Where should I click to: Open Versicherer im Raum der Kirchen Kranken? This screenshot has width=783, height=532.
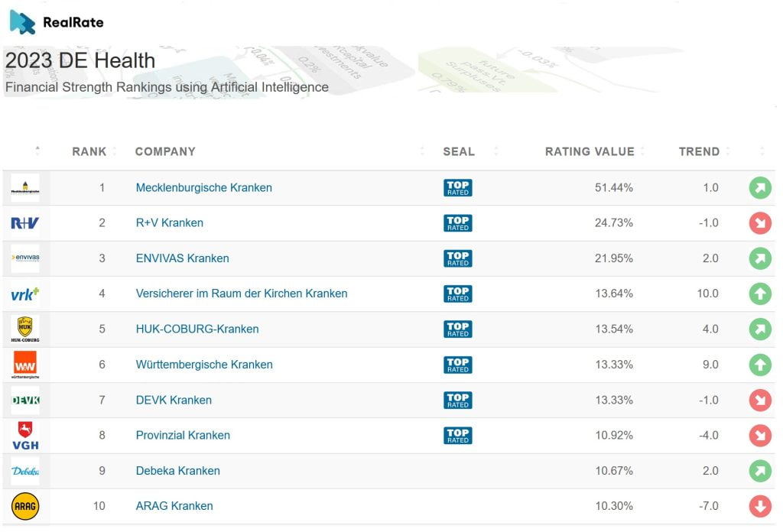[242, 294]
